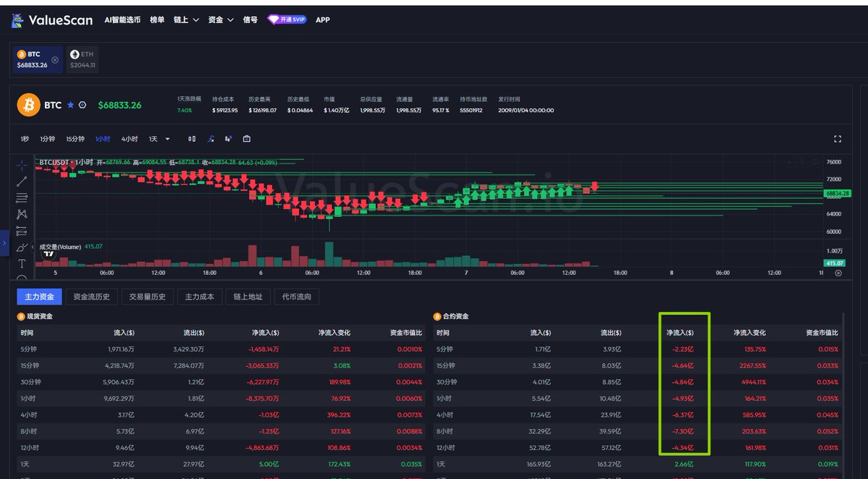Select text annotation tool
This screenshot has height=479, width=868.
22,264
